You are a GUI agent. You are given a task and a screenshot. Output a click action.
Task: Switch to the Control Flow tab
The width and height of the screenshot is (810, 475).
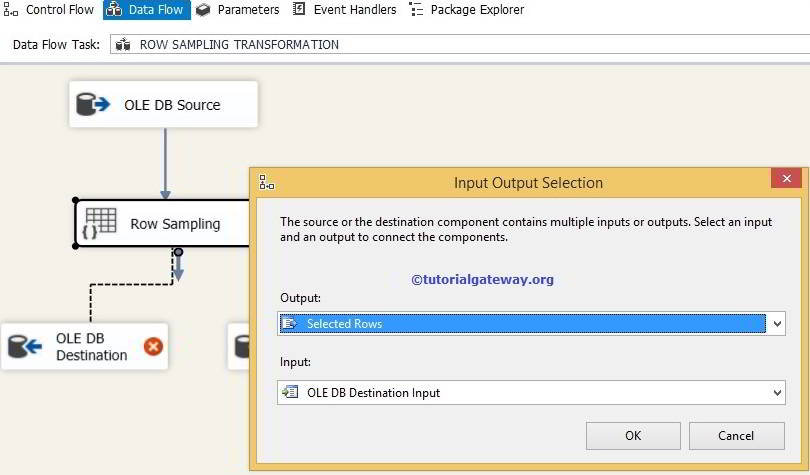tap(49, 9)
